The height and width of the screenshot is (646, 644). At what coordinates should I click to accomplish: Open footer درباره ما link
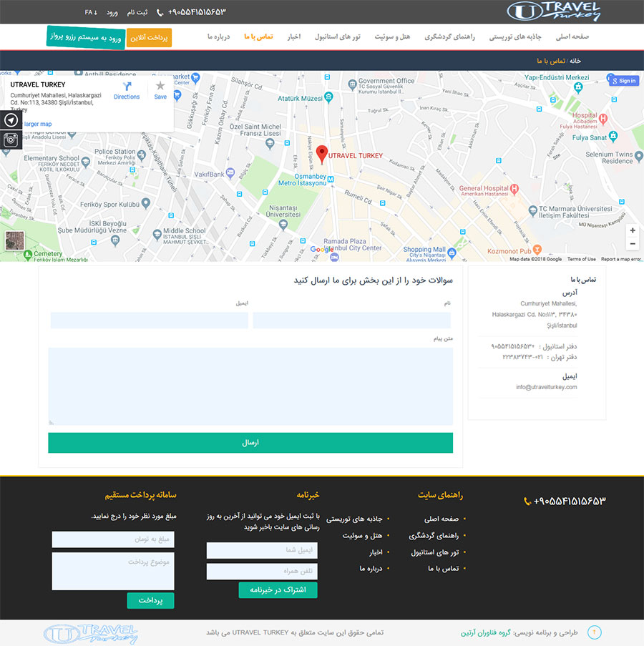coord(371,569)
